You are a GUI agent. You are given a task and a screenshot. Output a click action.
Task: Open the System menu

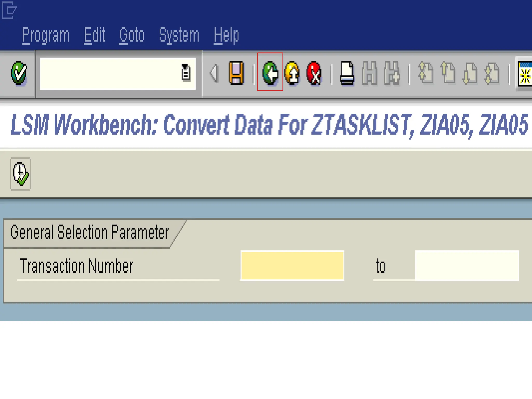[x=179, y=35]
